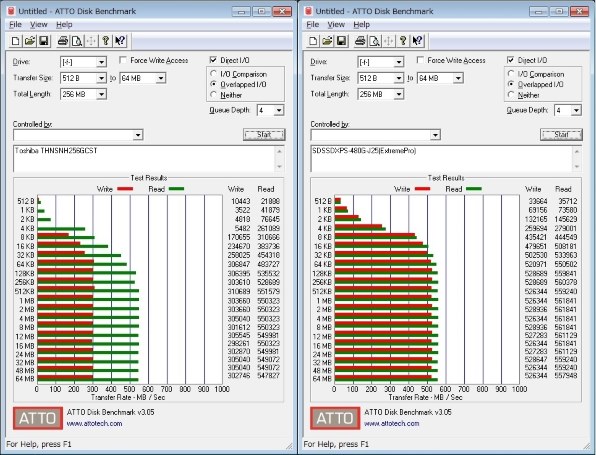The image size is (596, 455).
Task: Click ATTO logo in right window
Action: point(335,418)
